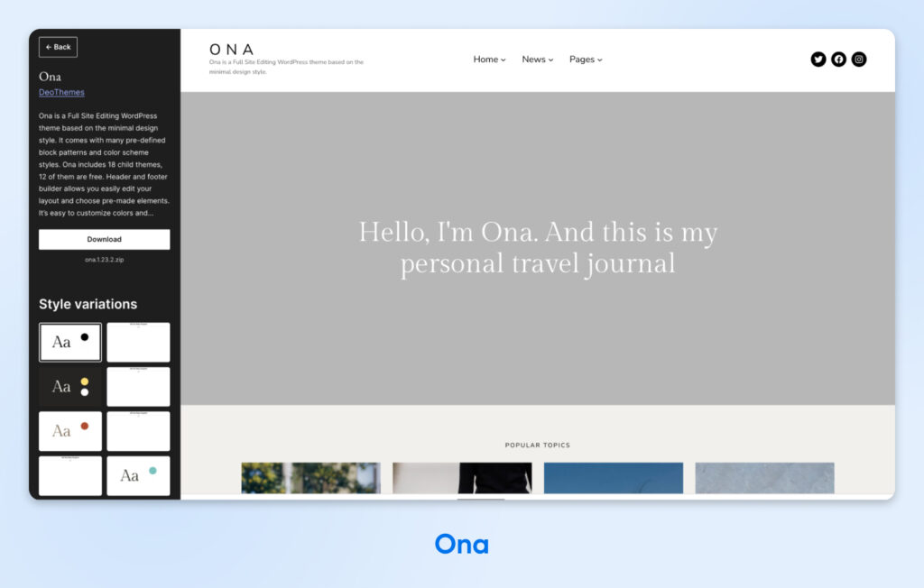Viewport: 924px width, 588px height.
Task: Click the hero travel journal banner
Action: [538, 248]
